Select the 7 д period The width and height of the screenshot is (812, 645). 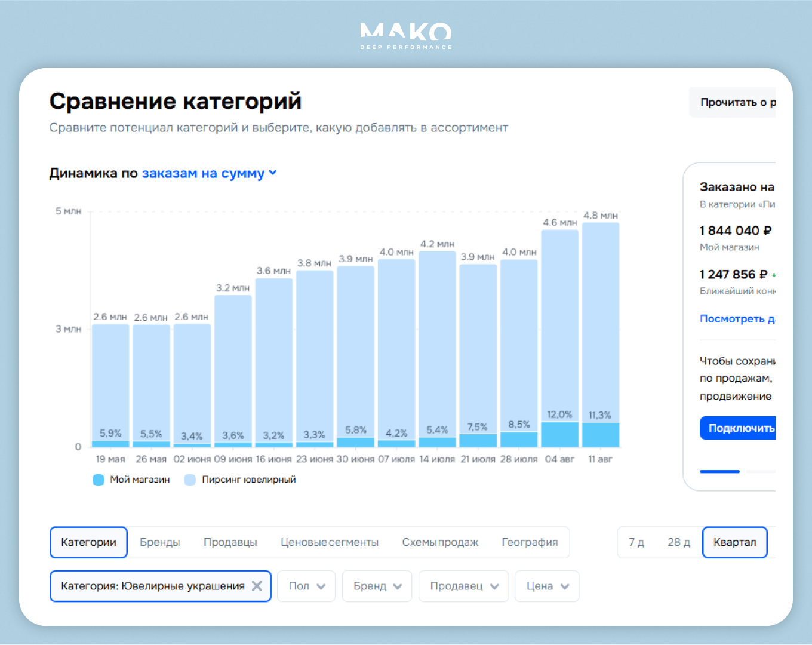(x=636, y=542)
